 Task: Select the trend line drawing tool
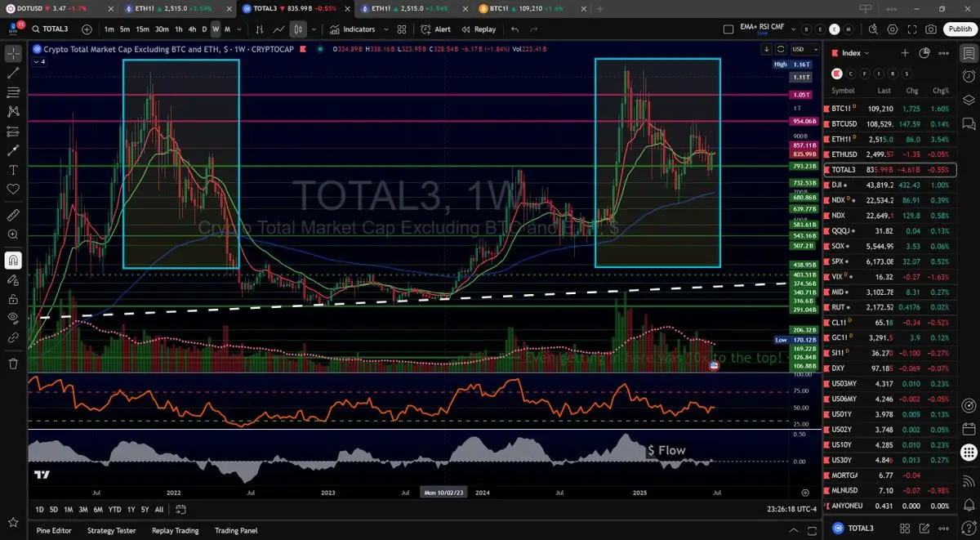click(x=13, y=73)
